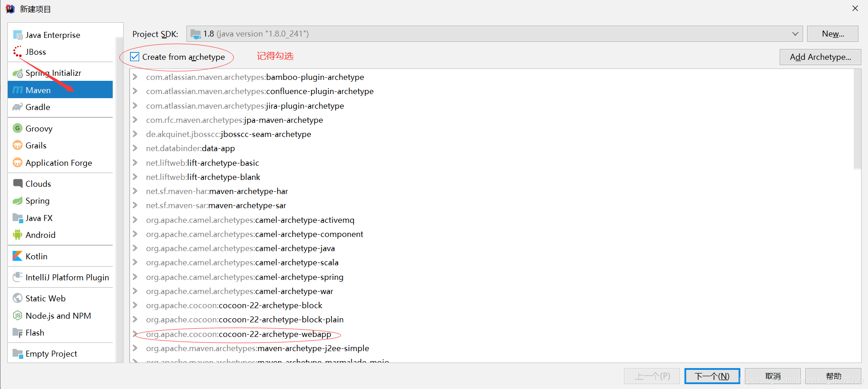Click the project types list scrollbar

point(120,200)
